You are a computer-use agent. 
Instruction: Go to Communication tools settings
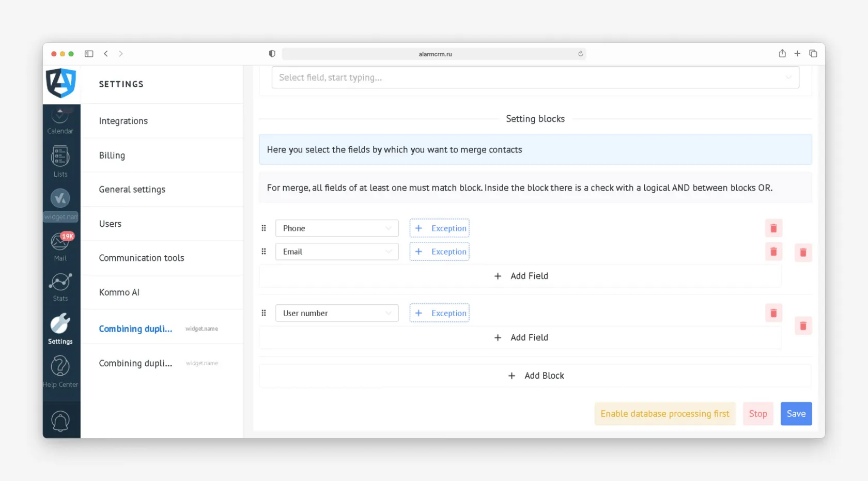pos(142,258)
